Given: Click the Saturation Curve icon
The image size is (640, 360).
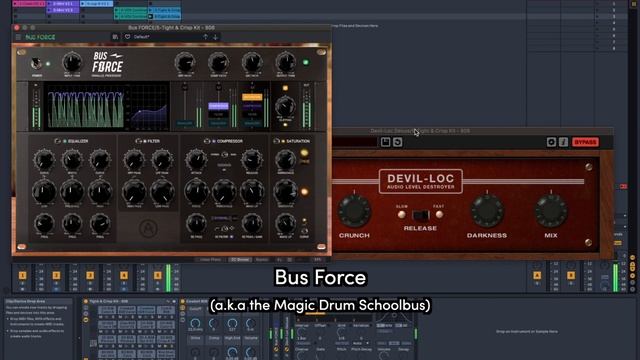Looking at the screenshot, I should click(x=304, y=231).
